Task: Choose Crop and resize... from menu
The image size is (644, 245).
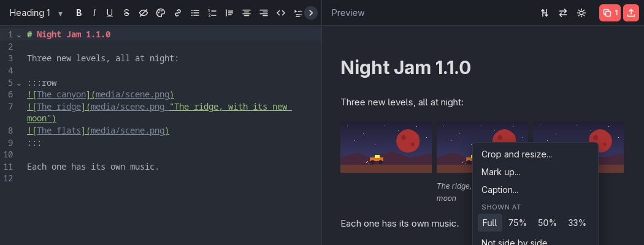Action: click(x=535, y=154)
